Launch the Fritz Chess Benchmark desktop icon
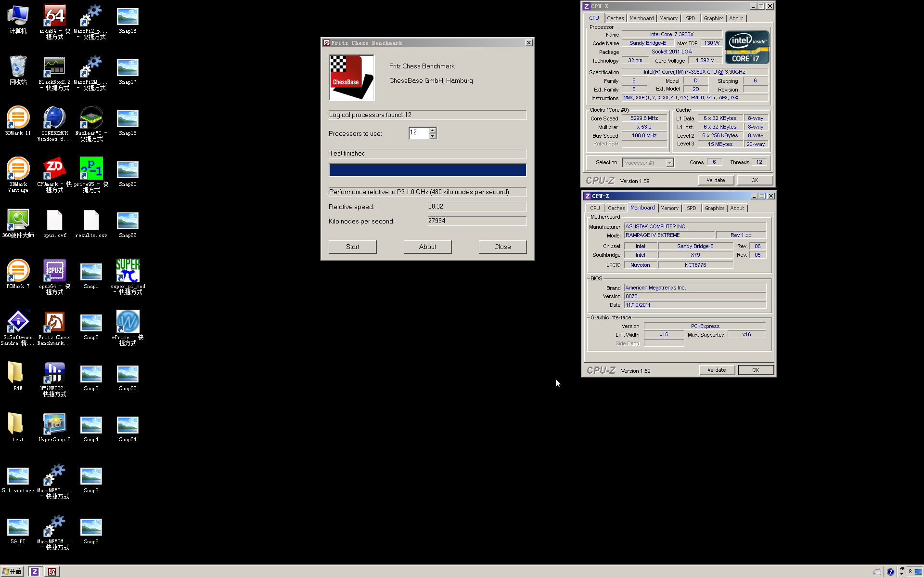The width and height of the screenshot is (924, 578). point(54,328)
